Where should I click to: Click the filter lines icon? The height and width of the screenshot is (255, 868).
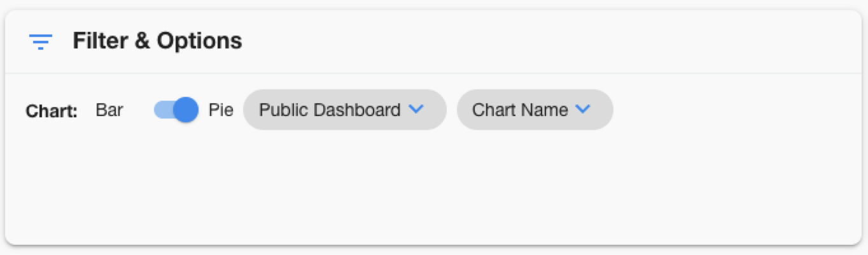[x=40, y=41]
